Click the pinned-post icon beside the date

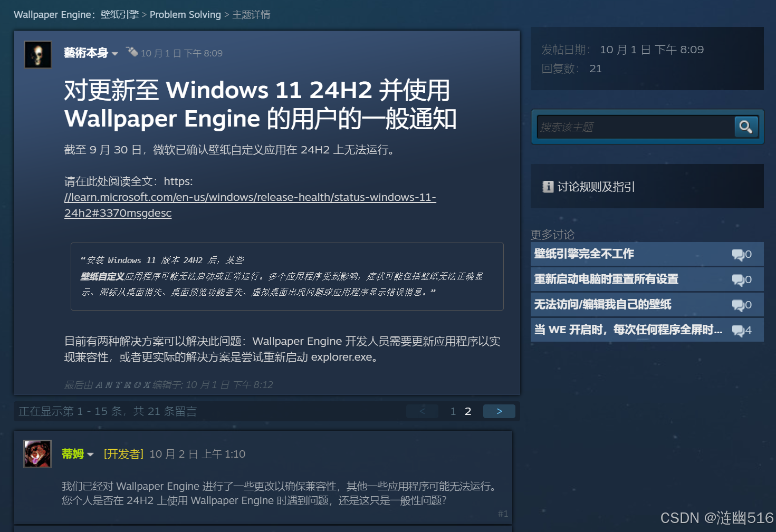tap(132, 52)
